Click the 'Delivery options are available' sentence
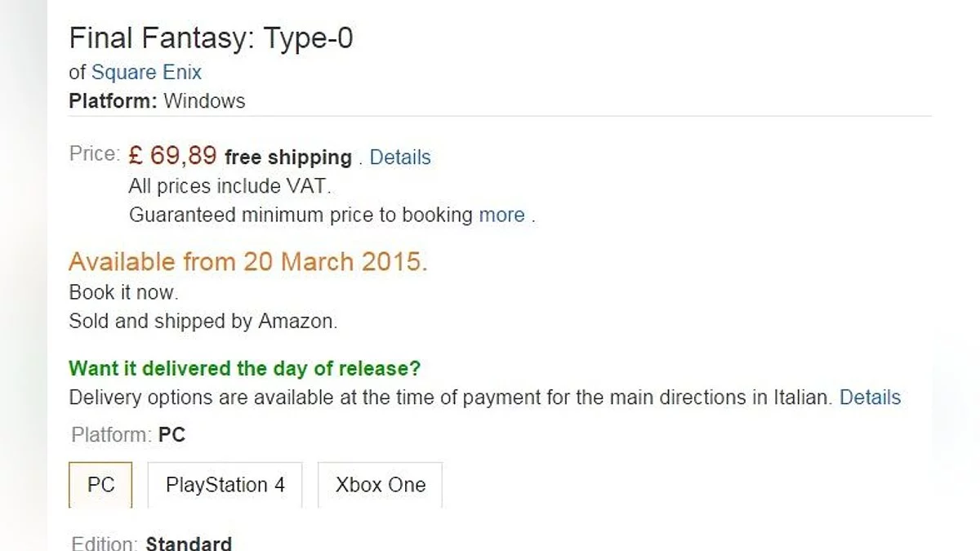 click(x=449, y=398)
